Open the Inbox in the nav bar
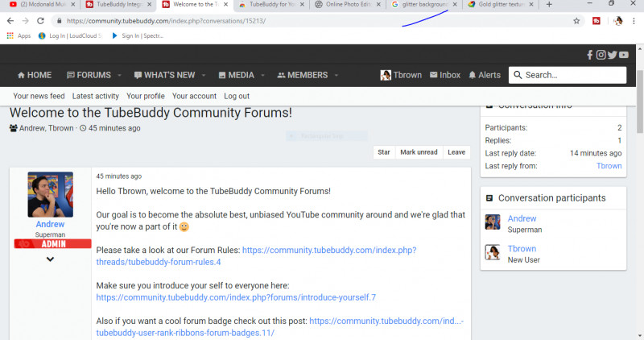 444,75
